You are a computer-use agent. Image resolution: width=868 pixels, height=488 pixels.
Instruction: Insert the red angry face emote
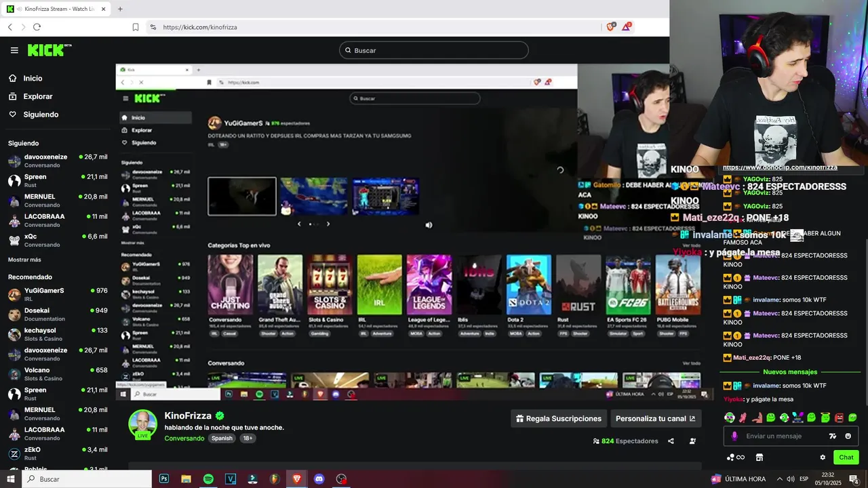[x=839, y=418]
